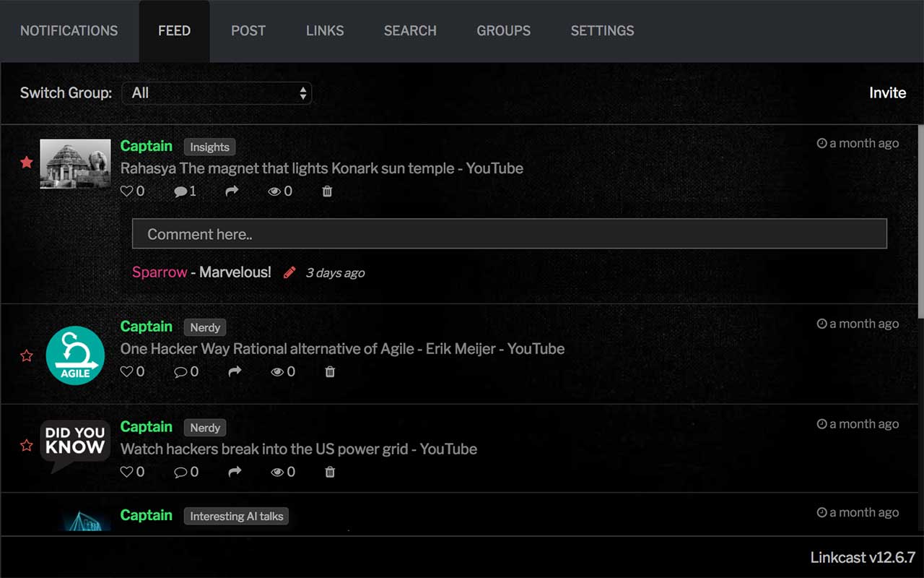Open the Settings tab

602,31
